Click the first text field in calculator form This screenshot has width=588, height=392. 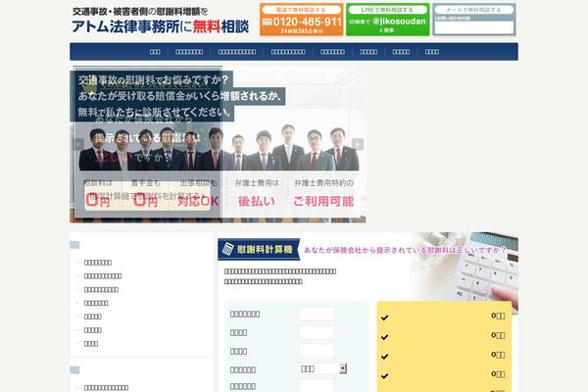(x=317, y=314)
